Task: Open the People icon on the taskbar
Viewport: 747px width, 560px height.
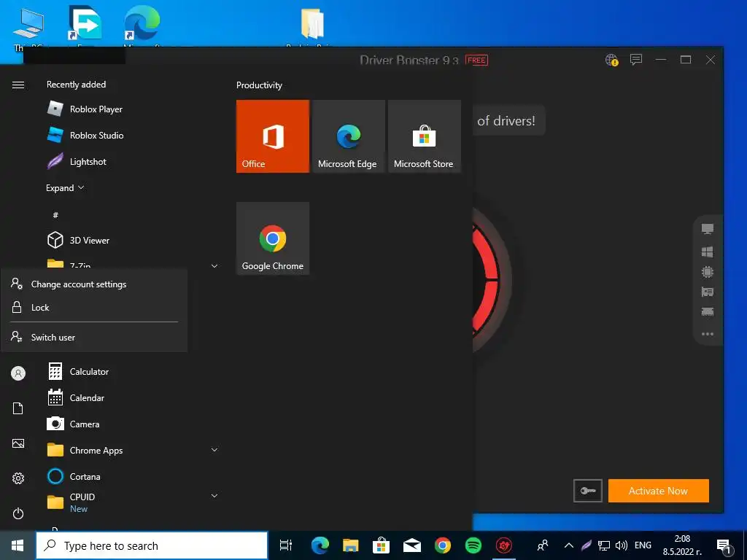Action: click(543, 545)
